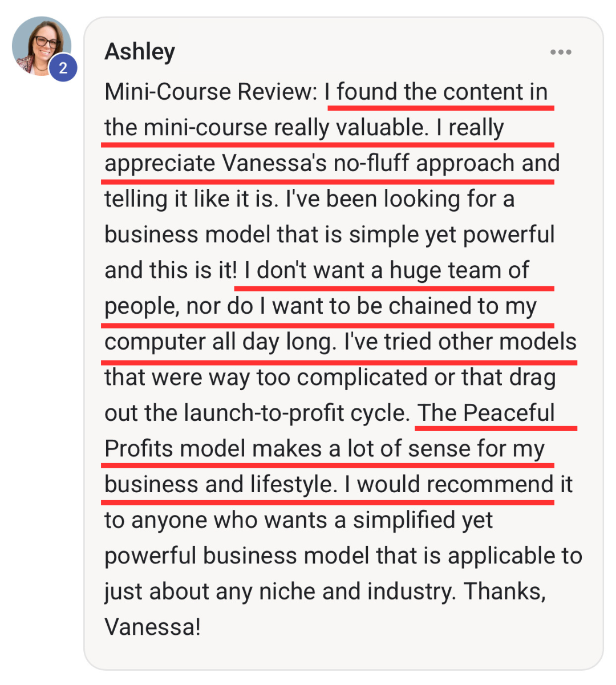
Task: Click the underlined "I don't want a huge team of"
Action: click(x=387, y=270)
